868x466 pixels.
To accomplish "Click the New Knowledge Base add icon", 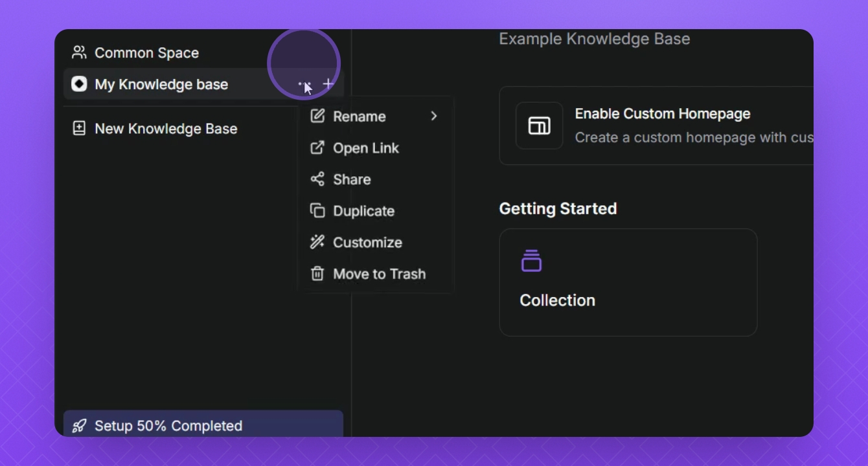I will (79, 128).
